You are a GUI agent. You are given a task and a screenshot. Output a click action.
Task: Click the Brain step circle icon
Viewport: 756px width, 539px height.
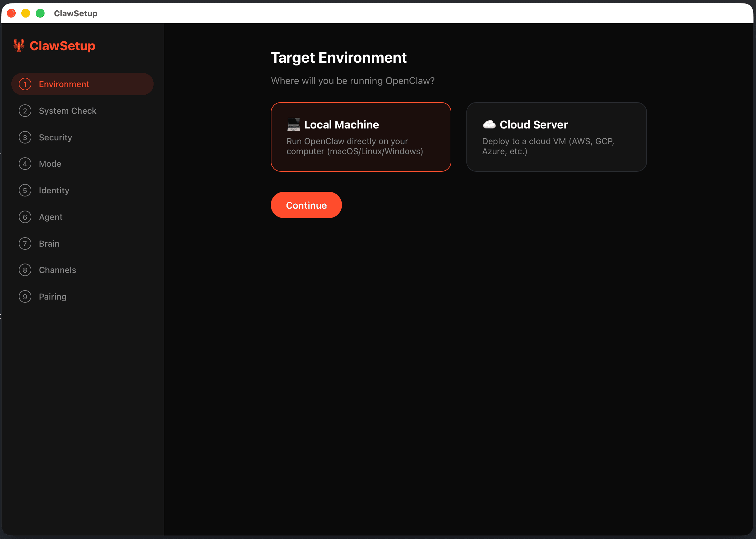click(25, 243)
